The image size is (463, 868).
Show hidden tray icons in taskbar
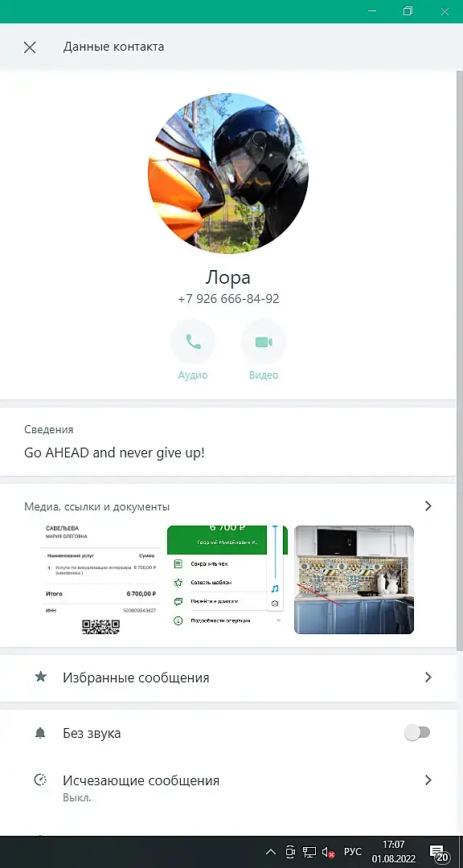(271, 851)
